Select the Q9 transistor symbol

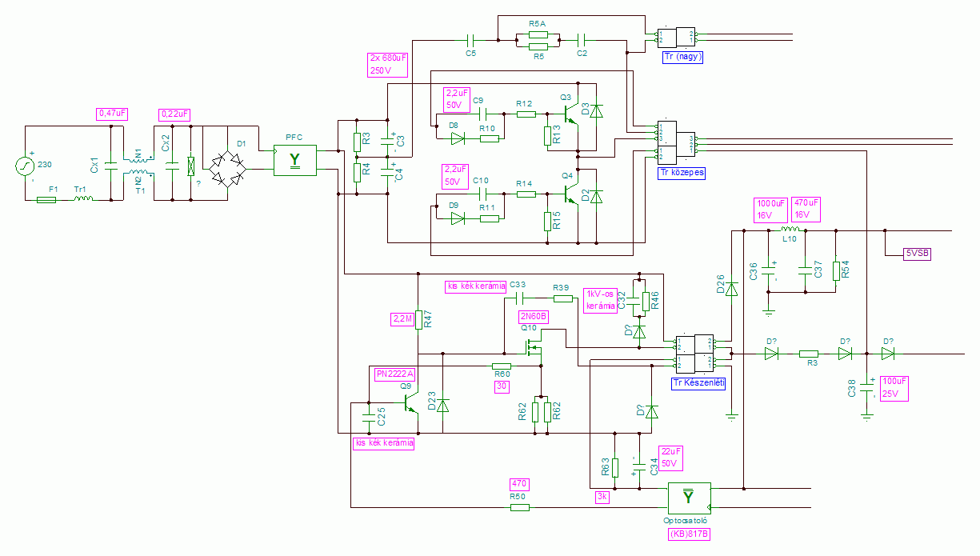pos(410,405)
